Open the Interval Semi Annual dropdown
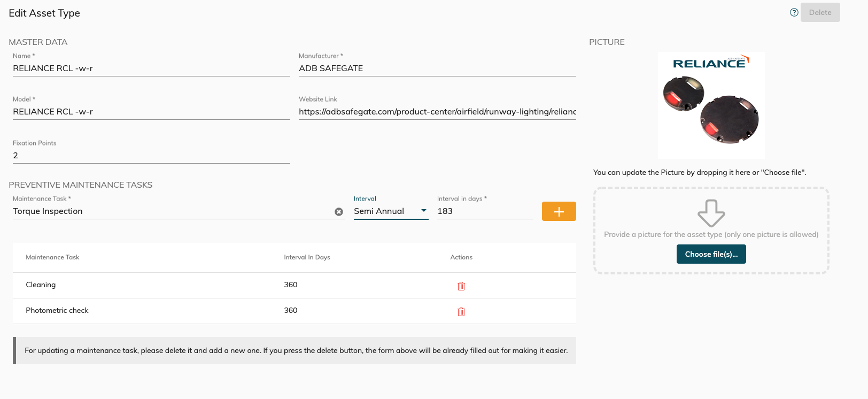The image size is (868, 399). point(391,211)
